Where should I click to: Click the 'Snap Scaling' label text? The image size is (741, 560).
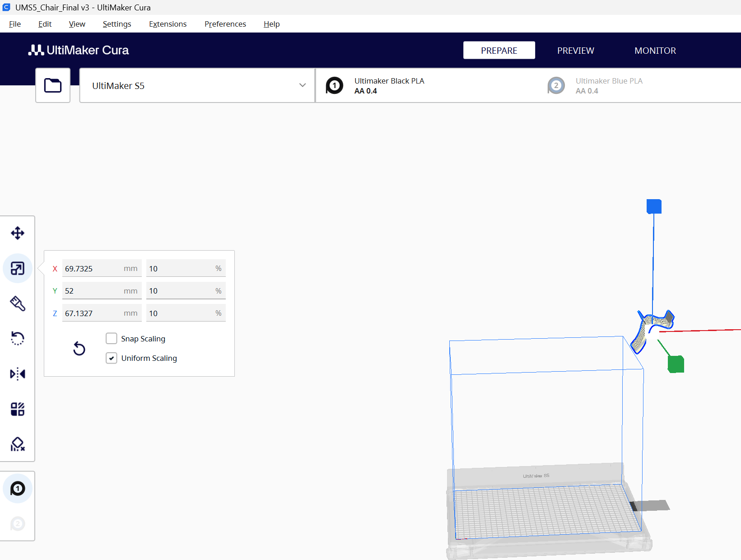[143, 339]
